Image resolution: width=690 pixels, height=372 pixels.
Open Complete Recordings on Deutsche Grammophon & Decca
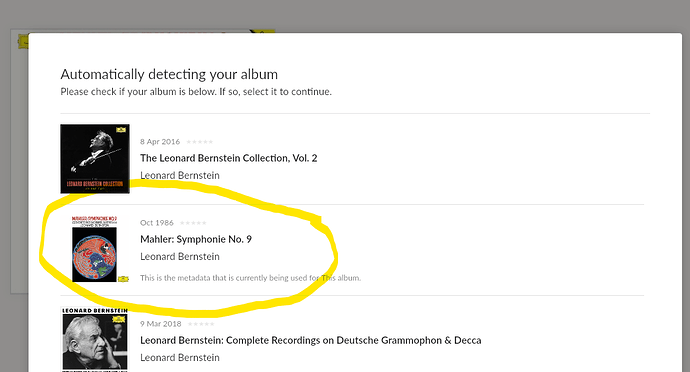click(x=311, y=340)
